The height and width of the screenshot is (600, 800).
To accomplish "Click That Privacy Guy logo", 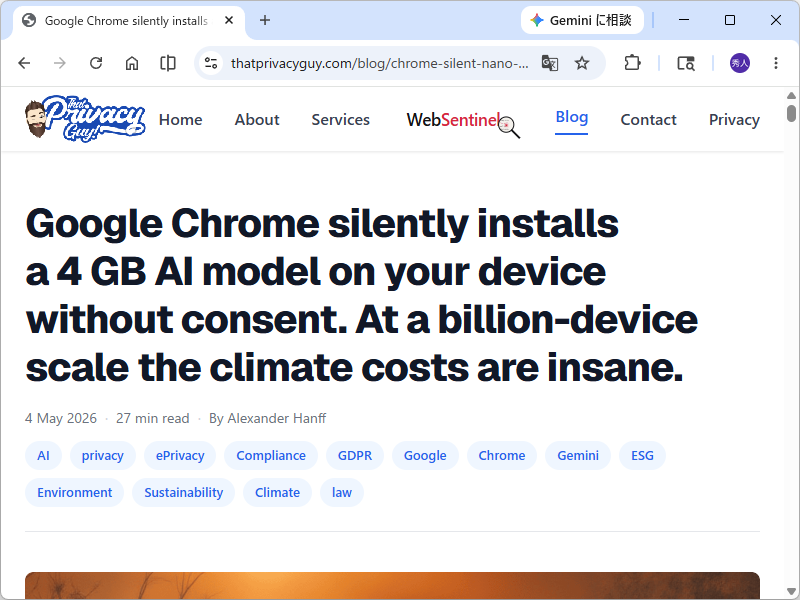I will click(x=85, y=118).
